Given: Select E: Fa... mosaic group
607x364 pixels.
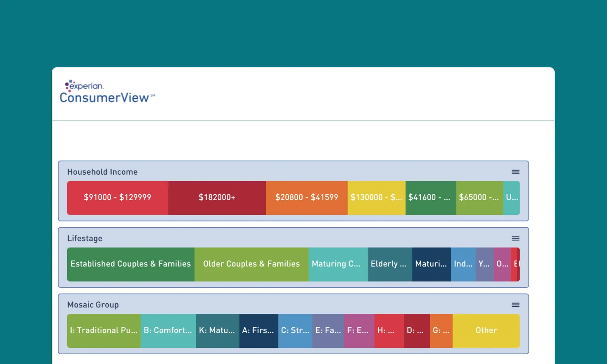Looking at the screenshot, I should pos(328,331).
